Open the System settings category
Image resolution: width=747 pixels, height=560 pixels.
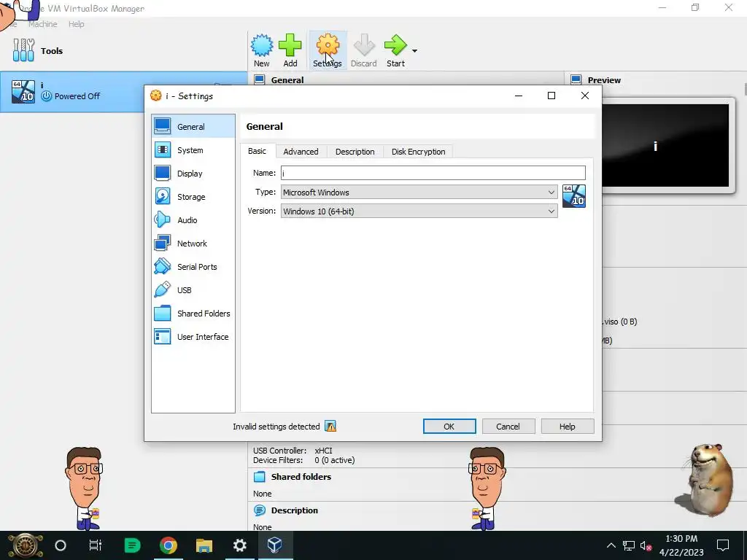click(193, 150)
